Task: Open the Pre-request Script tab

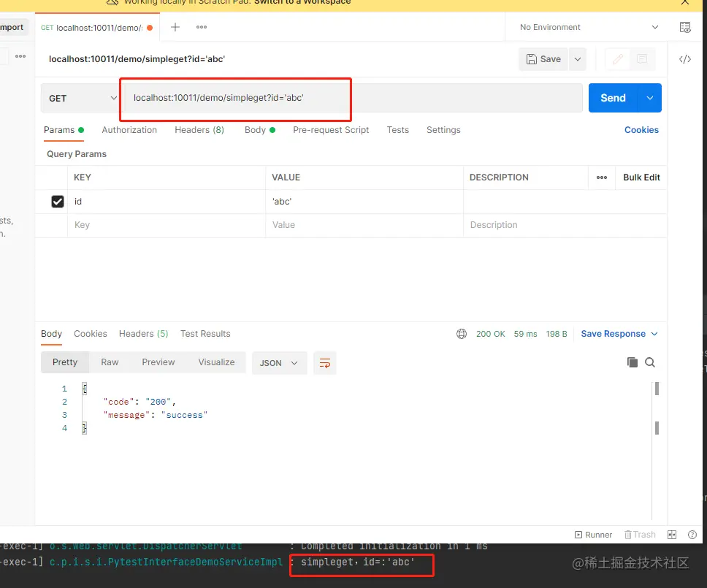Action: point(331,130)
